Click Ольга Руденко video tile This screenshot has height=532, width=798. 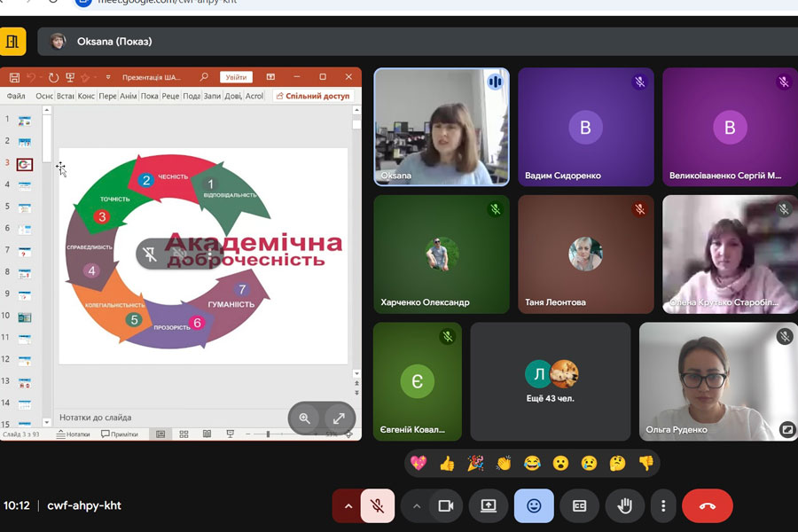pos(718,381)
